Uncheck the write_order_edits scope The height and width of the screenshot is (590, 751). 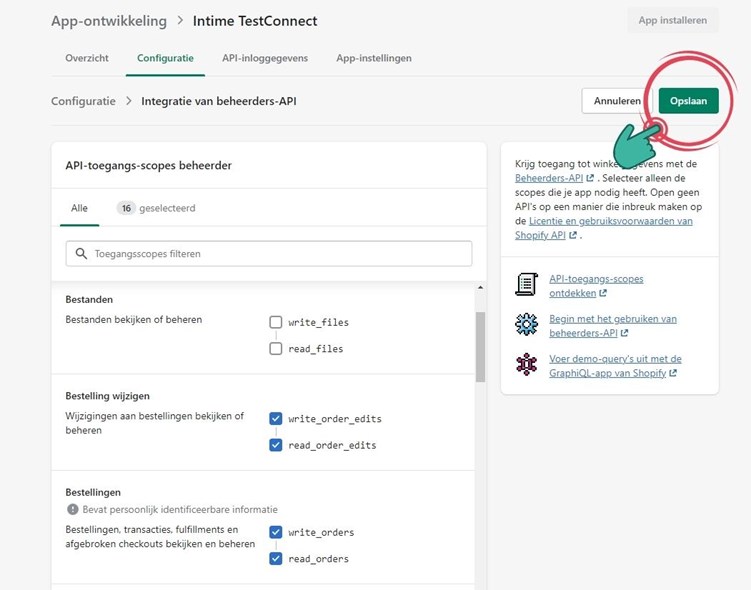point(276,418)
